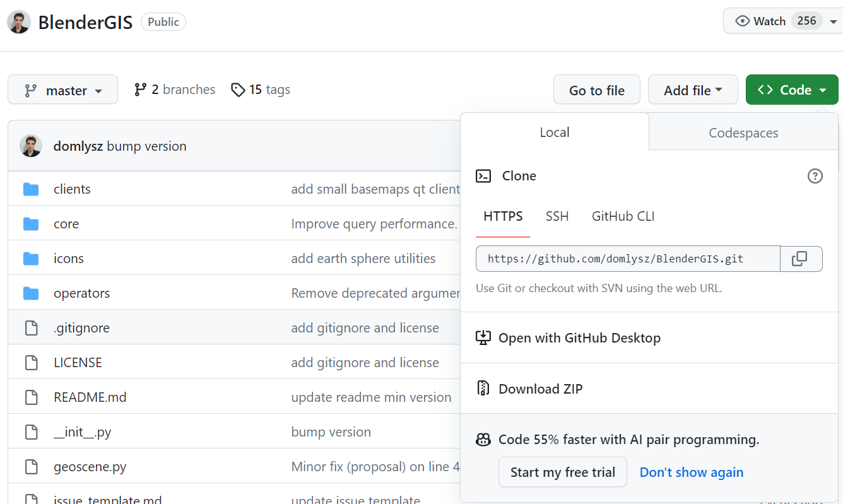Open the Add file dropdown
This screenshot has height=504, width=843.
[x=693, y=90]
